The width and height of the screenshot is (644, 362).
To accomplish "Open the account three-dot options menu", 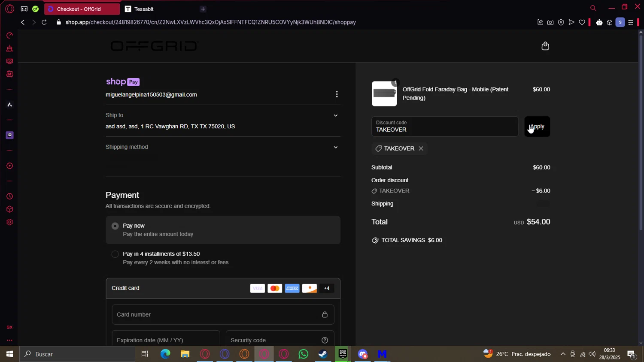I will [x=337, y=94].
